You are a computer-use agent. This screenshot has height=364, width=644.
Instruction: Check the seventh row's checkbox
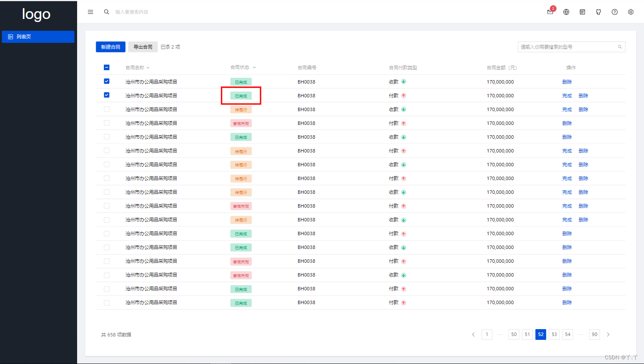(106, 165)
